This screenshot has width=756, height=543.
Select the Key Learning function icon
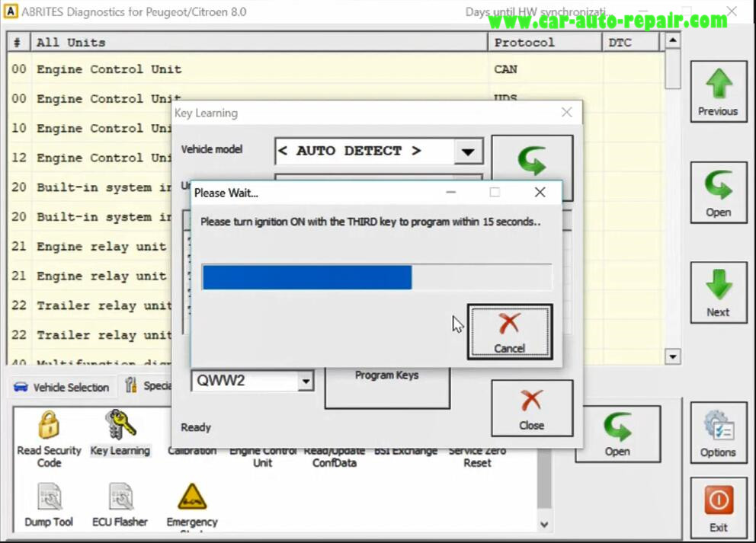tap(120, 433)
